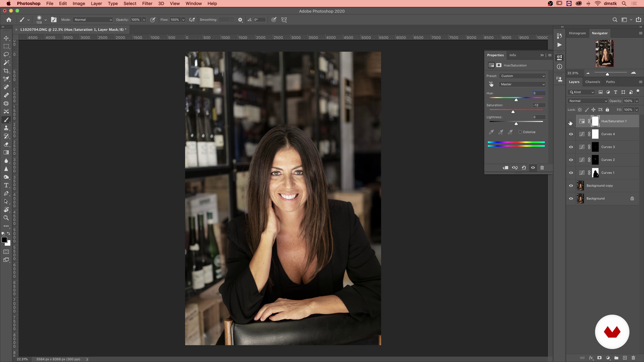This screenshot has height=362, width=644.
Task: Select the Horizontal Type tool
Action: (6, 185)
